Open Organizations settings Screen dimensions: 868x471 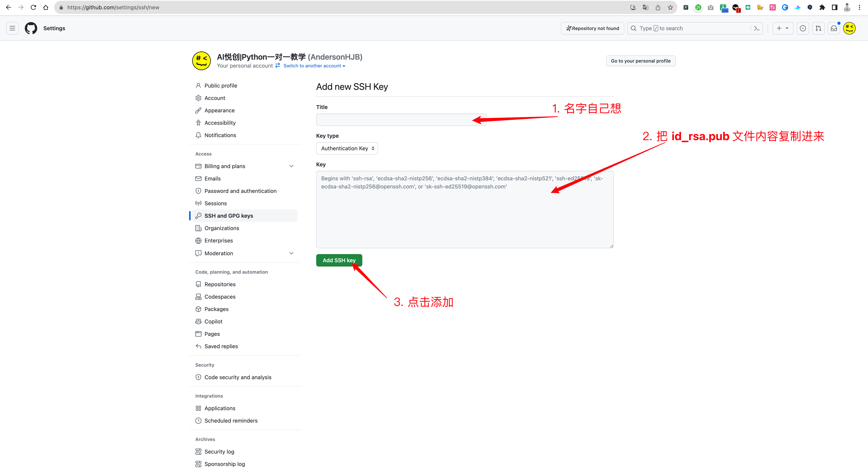[x=245, y=228]
